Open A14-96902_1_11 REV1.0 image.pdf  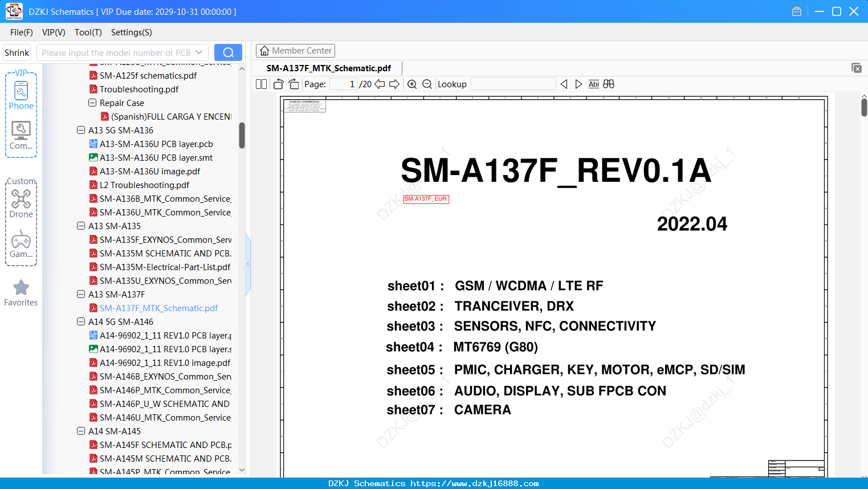(165, 362)
